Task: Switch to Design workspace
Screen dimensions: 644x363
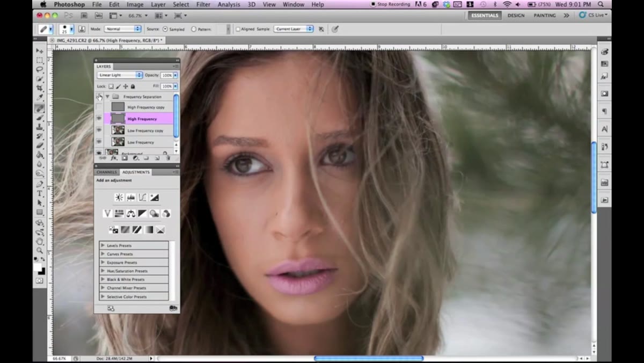Action: coord(516,16)
